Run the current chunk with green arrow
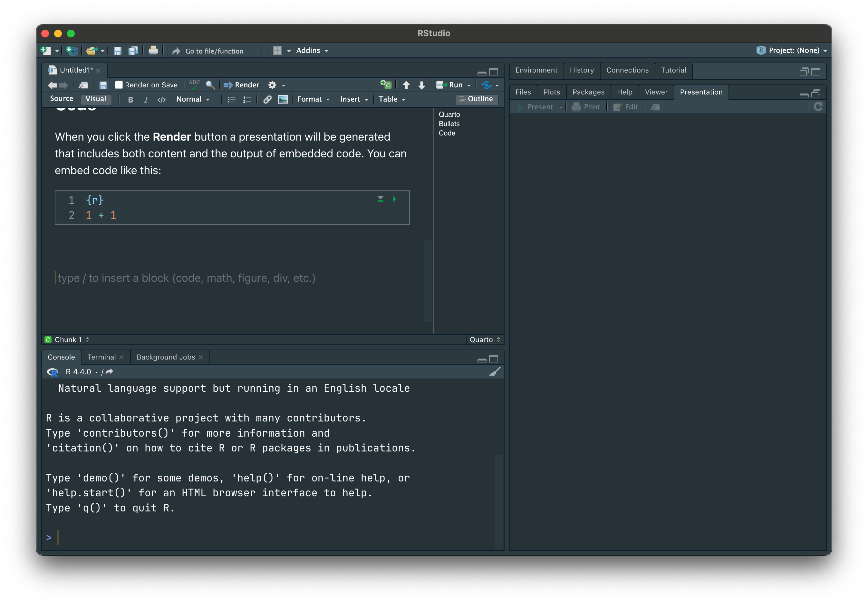The height and width of the screenshot is (603, 868). point(394,199)
